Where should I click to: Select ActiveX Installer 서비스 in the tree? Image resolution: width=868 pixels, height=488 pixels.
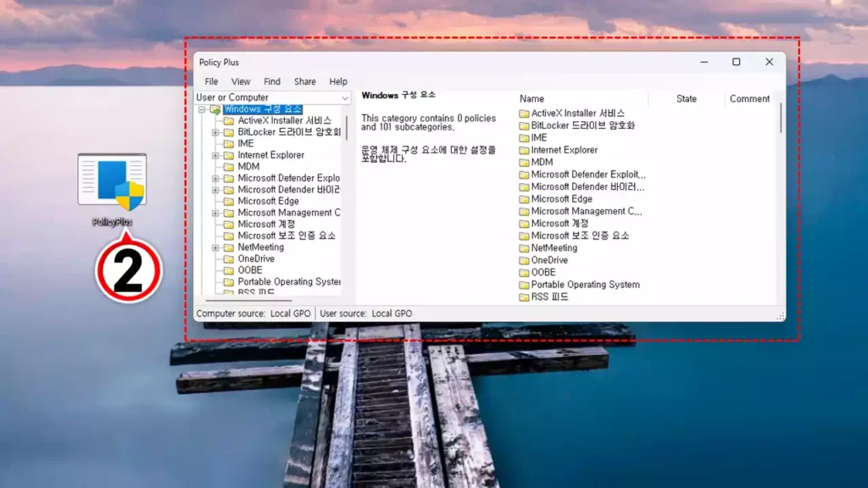pyautogui.click(x=285, y=120)
